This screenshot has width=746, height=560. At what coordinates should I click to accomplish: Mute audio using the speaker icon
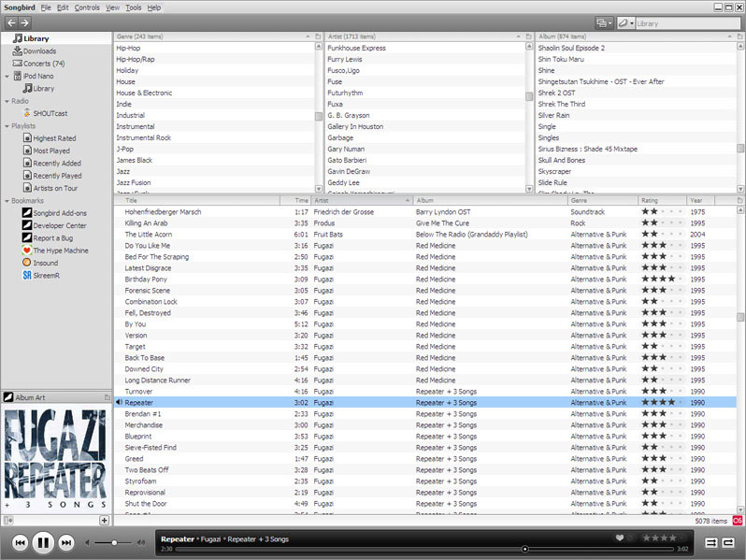click(x=89, y=542)
